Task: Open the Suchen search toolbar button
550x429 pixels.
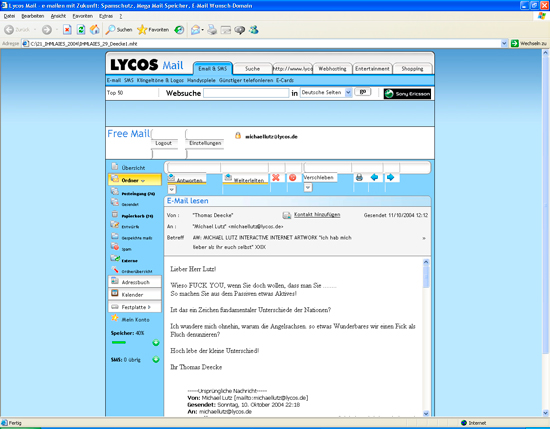Action: 119,30
